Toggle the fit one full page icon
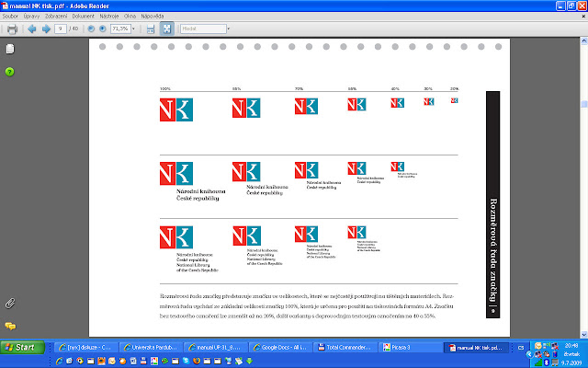Viewport: 588px width, 368px height. (167, 29)
